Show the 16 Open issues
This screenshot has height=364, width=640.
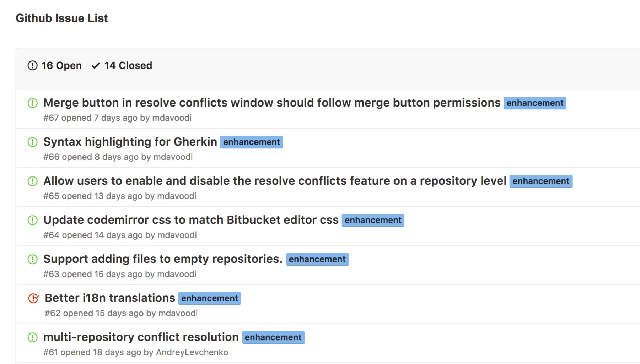pyautogui.click(x=61, y=66)
